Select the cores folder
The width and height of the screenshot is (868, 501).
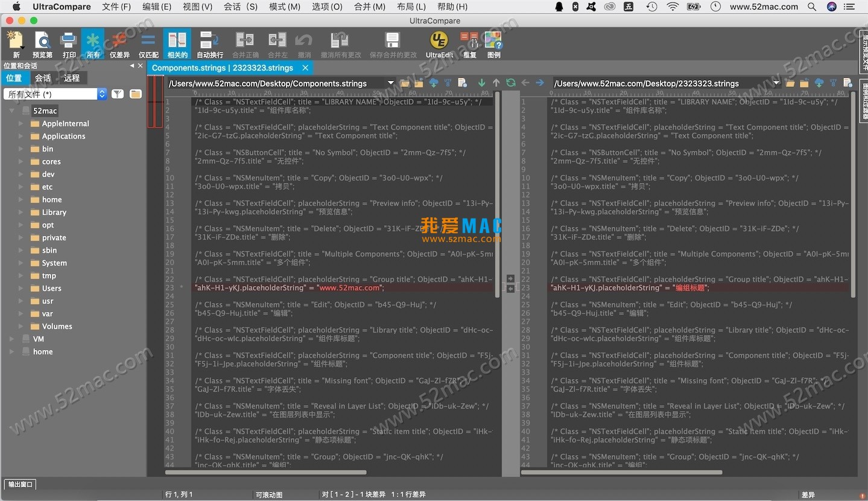coord(51,162)
